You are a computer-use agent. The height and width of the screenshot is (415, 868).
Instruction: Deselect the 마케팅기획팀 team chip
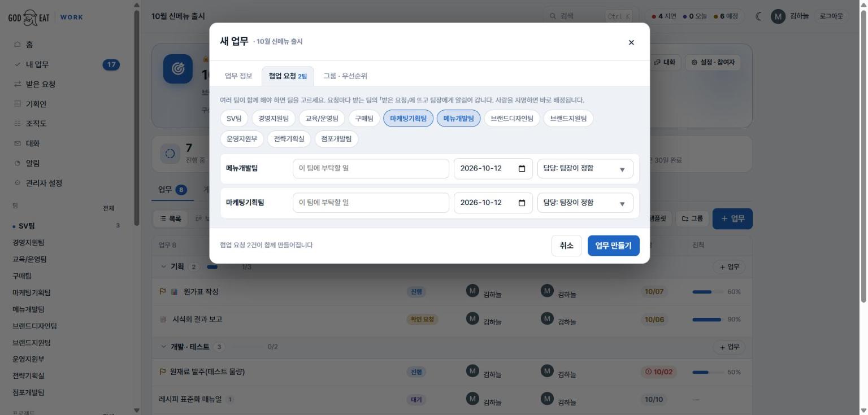408,119
